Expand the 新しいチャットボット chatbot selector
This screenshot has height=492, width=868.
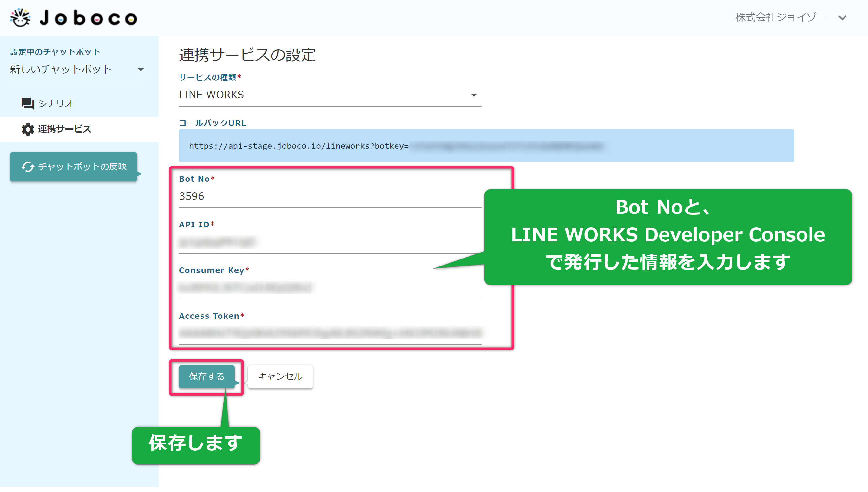[79, 69]
